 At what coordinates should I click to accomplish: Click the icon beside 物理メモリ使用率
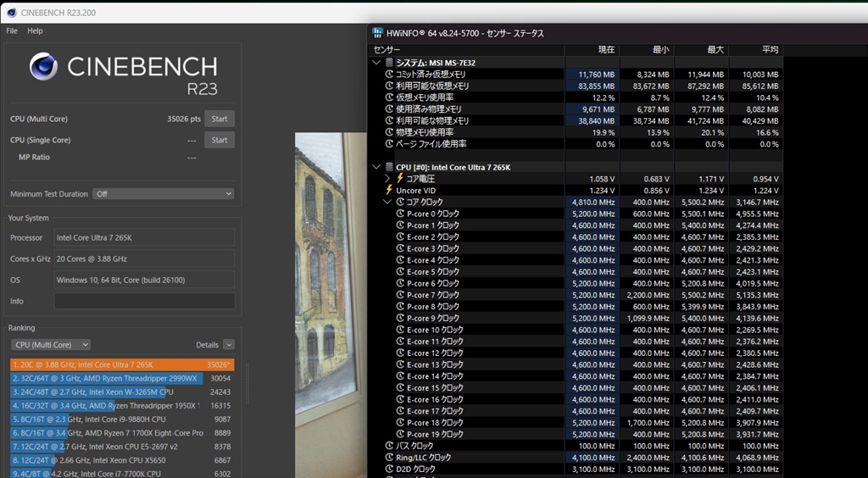tap(389, 132)
